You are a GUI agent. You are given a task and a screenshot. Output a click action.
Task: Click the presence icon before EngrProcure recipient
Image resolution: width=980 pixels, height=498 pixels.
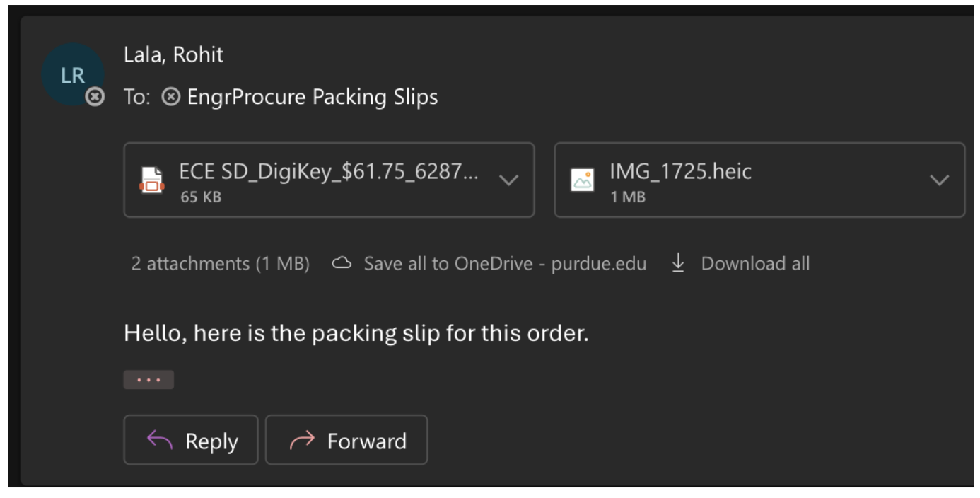pyautogui.click(x=170, y=96)
